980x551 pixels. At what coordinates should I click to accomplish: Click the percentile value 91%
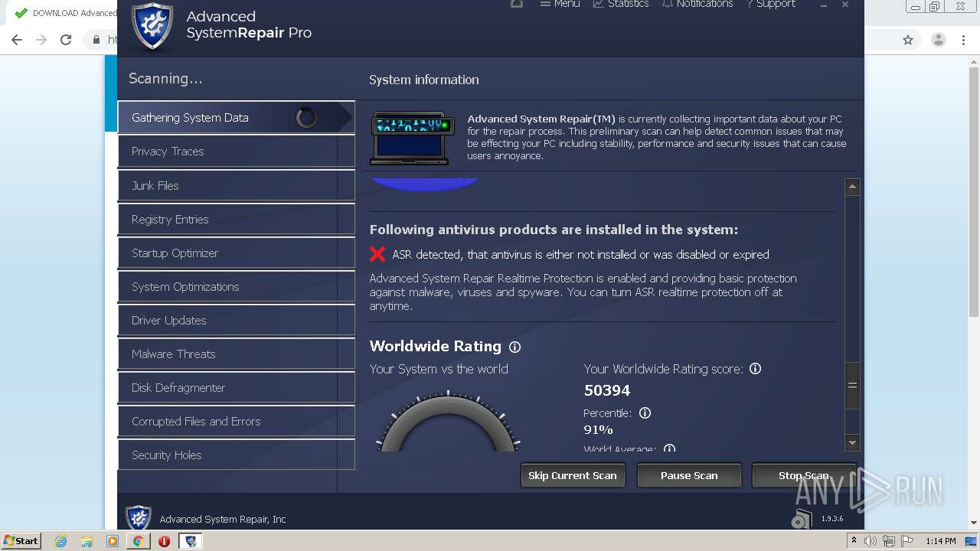[x=599, y=429]
